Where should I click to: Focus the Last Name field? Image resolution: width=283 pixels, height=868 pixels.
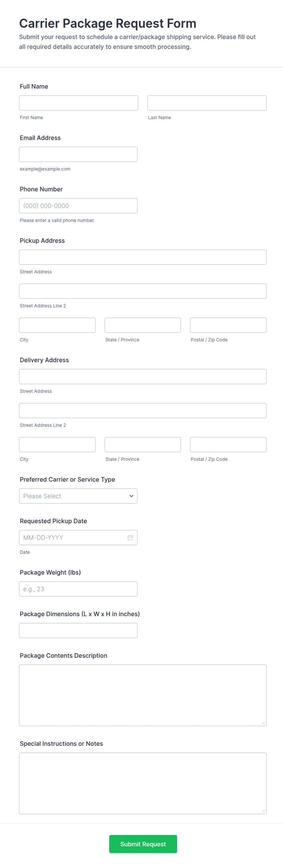207,103
